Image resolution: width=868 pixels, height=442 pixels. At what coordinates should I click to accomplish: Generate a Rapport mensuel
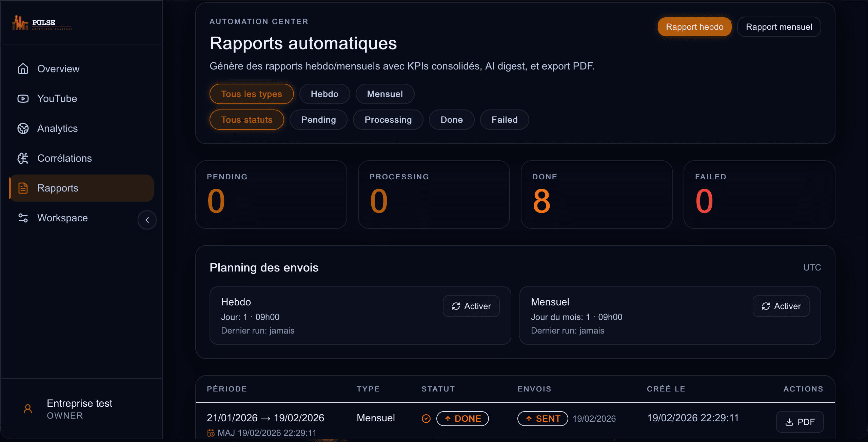(779, 27)
